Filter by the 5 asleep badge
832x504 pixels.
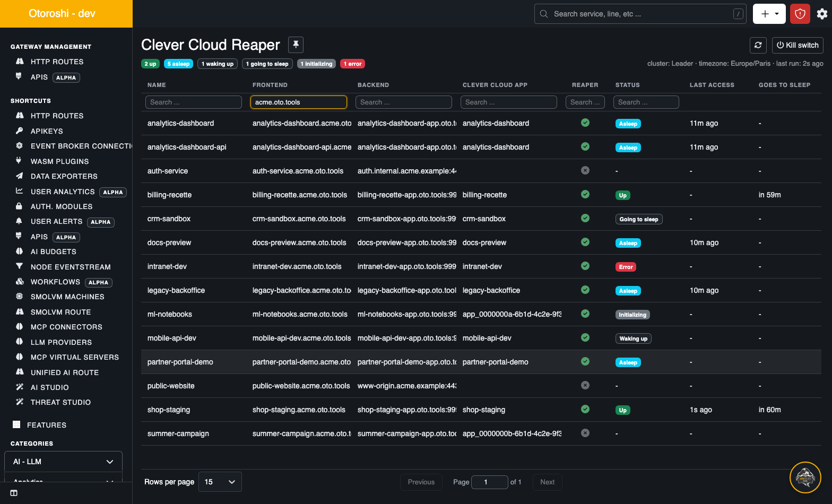pos(178,64)
